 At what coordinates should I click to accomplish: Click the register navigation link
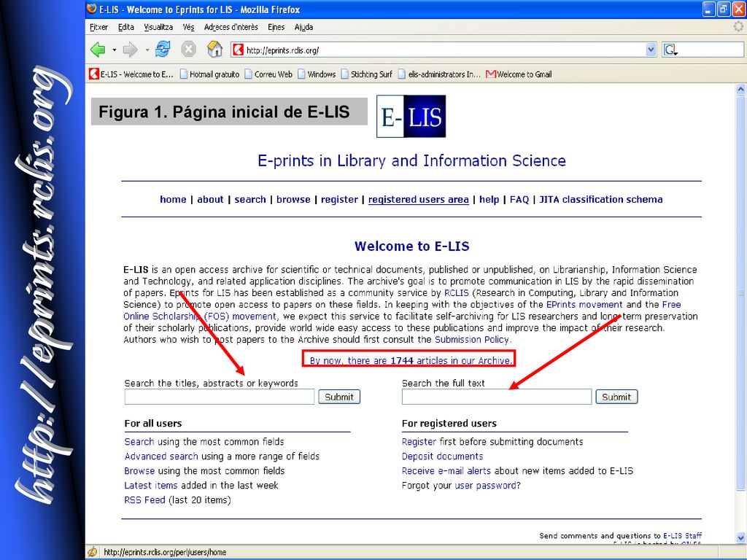339,200
